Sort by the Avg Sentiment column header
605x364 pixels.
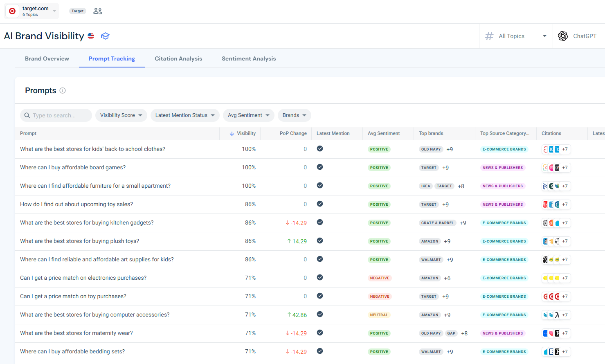[384, 133]
